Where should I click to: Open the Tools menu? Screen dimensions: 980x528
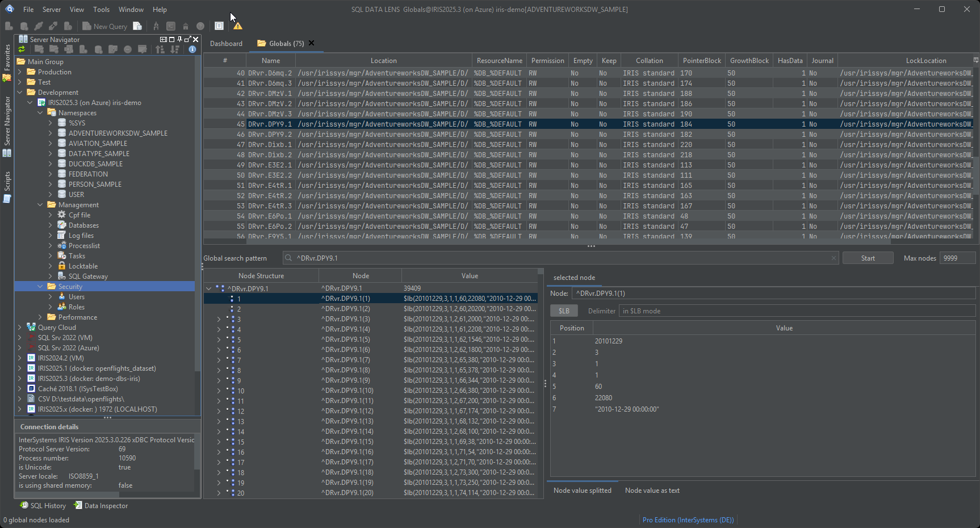point(102,10)
